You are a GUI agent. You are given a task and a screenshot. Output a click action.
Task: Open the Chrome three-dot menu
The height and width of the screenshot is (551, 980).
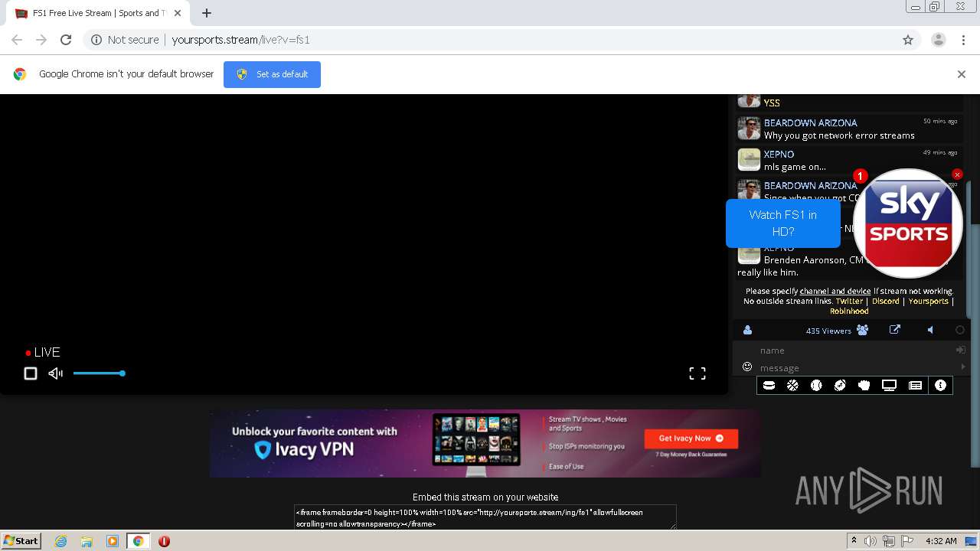click(963, 40)
